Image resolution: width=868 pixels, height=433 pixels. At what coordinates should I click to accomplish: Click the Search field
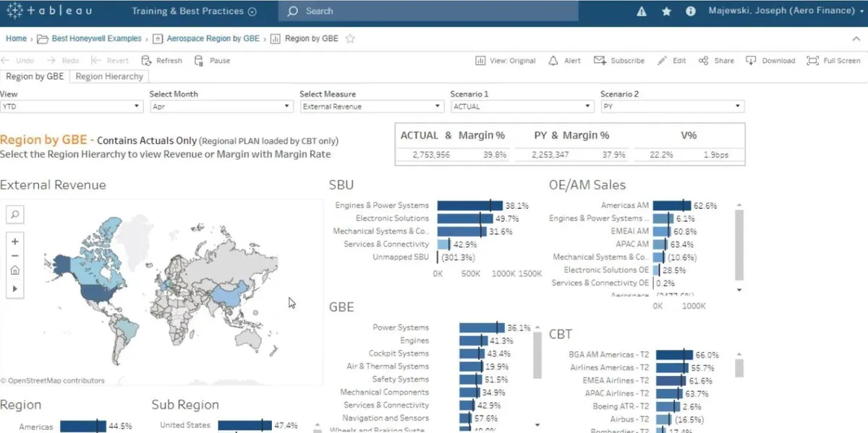click(428, 12)
